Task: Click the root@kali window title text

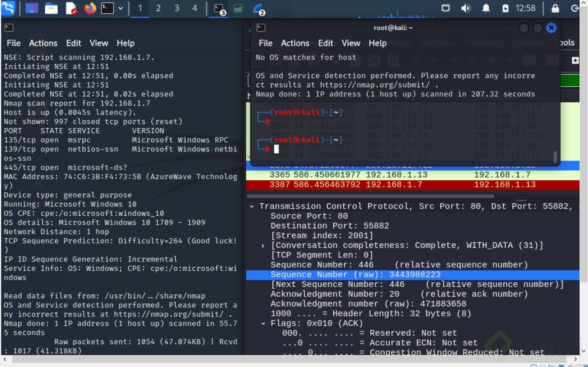Action: (393, 28)
